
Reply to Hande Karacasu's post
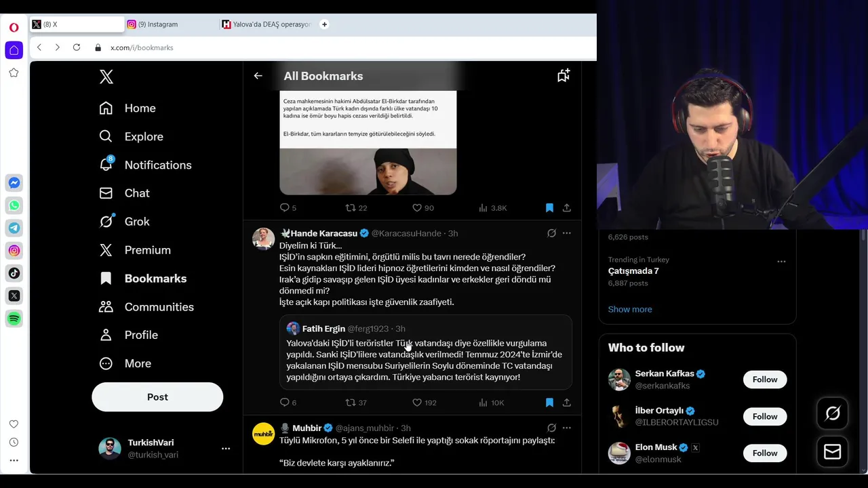pos(284,403)
